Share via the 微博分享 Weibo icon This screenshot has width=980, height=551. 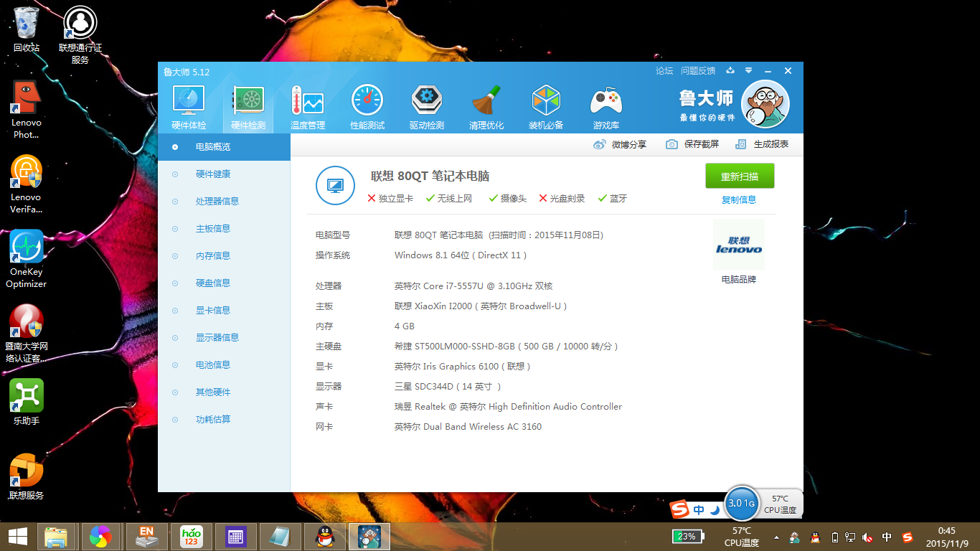600,144
